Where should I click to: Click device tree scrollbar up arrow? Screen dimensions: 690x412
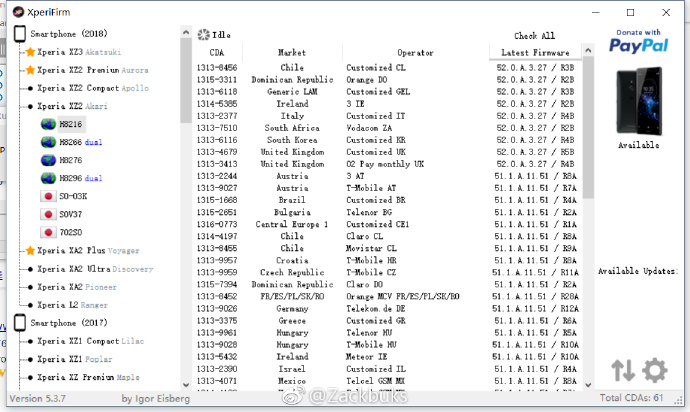pos(186,32)
